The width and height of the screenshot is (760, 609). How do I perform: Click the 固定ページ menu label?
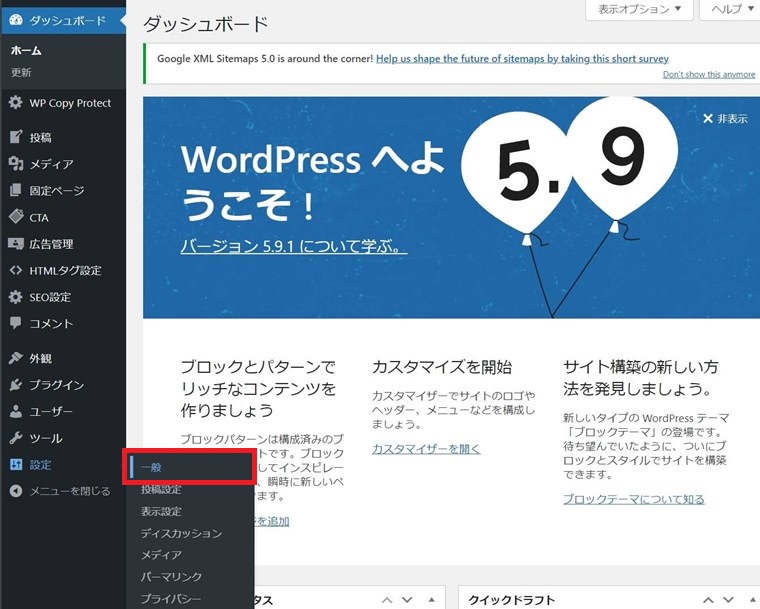coord(57,191)
